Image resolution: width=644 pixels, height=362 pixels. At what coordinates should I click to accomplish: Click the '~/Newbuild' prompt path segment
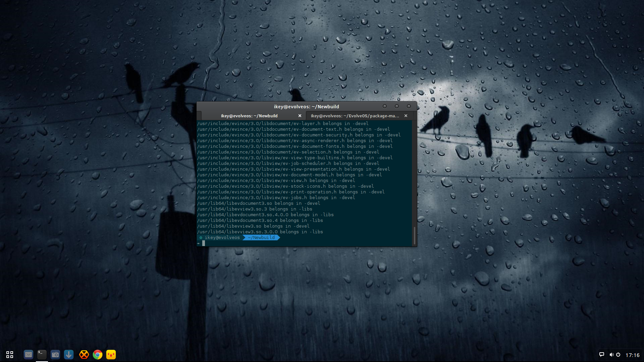(x=261, y=238)
